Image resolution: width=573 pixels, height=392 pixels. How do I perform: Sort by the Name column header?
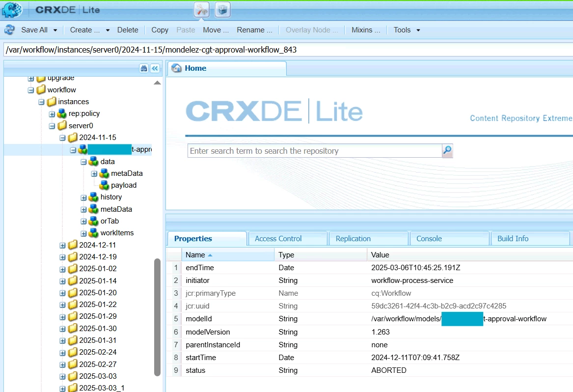pos(228,255)
